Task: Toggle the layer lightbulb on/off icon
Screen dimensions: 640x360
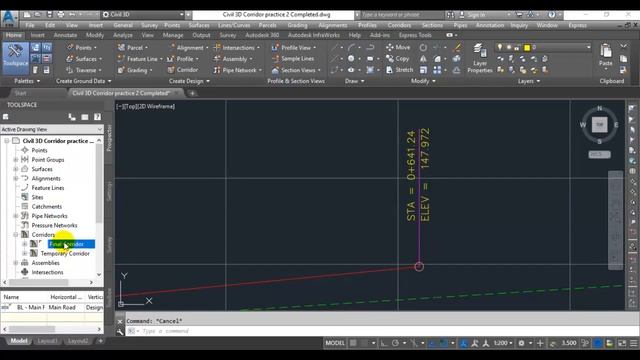Action: click(x=500, y=47)
